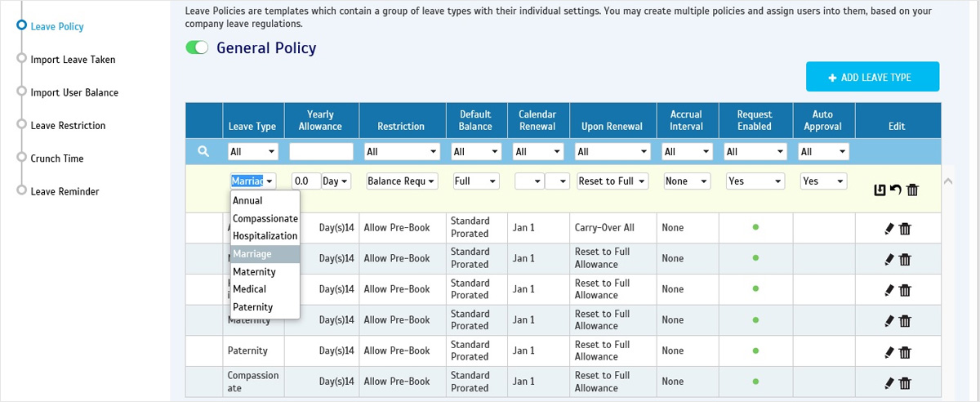Save the edited leave type row
The image size is (980, 402).
click(x=880, y=190)
